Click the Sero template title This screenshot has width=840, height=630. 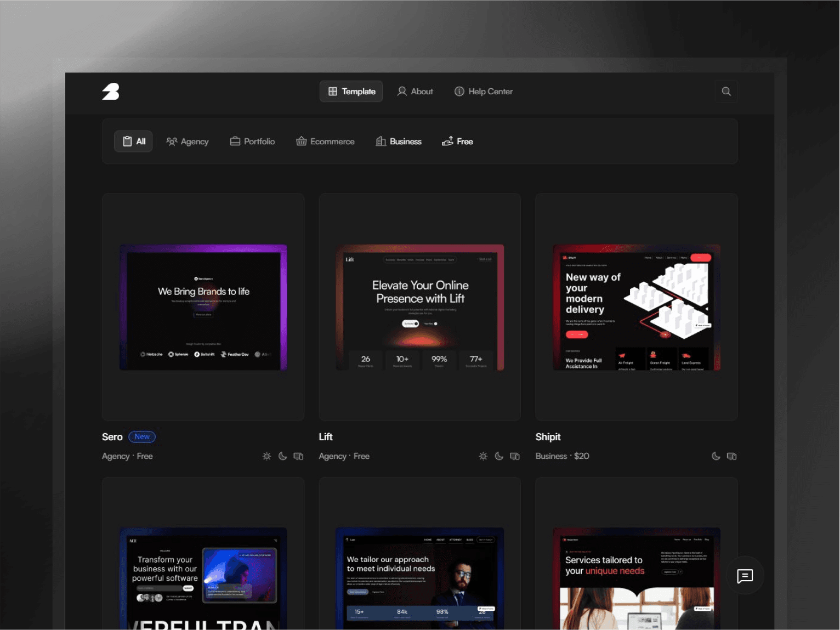pos(112,437)
